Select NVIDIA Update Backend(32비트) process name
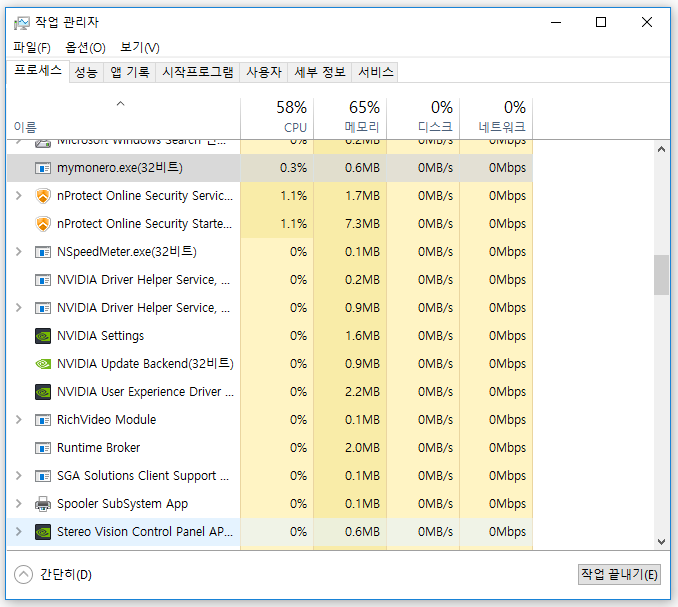 click(145, 364)
